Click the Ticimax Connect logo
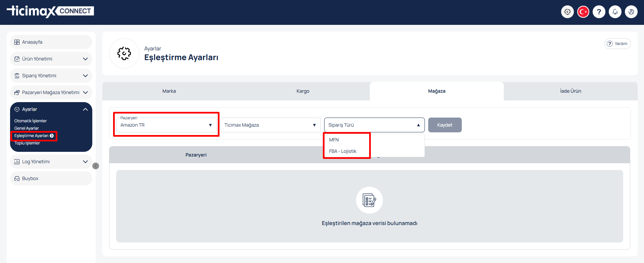 point(50,11)
